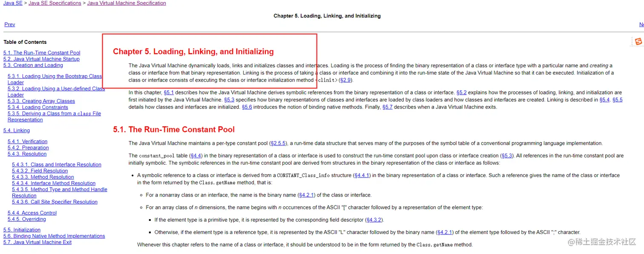Open 5.4.3.4. Interface Method Resolution link
This screenshot has width=644, height=254.
pyautogui.click(x=54, y=183)
